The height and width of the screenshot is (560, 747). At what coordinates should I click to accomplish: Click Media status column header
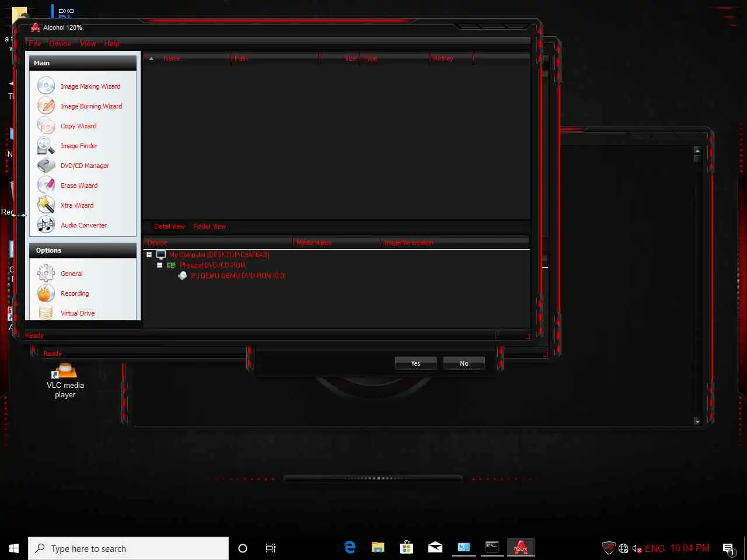pos(336,243)
